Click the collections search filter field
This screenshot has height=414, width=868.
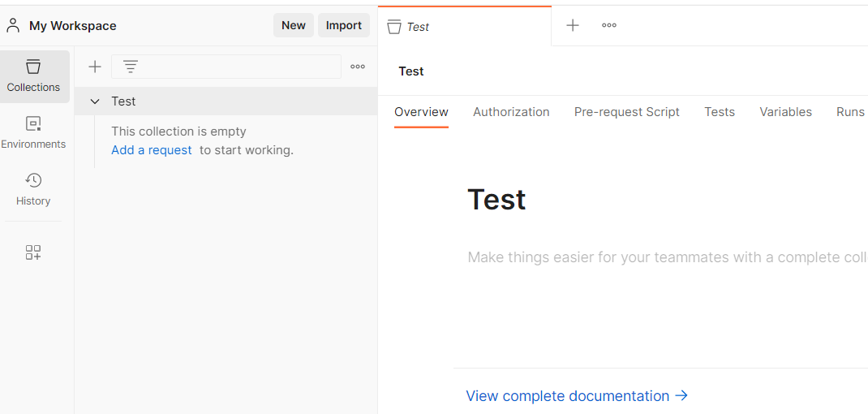click(x=243, y=67)
